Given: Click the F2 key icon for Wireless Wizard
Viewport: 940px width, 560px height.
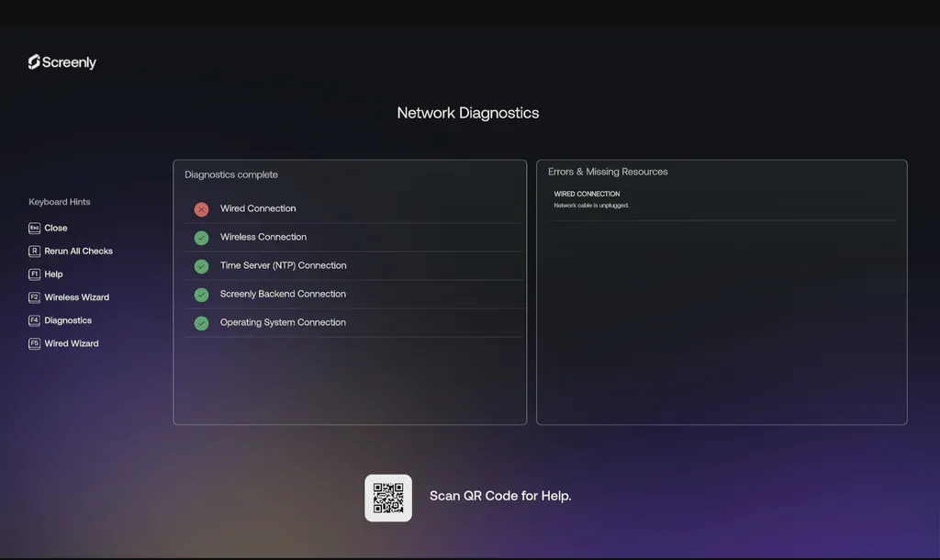Looking at the screenshot, I should click(34, 297).
